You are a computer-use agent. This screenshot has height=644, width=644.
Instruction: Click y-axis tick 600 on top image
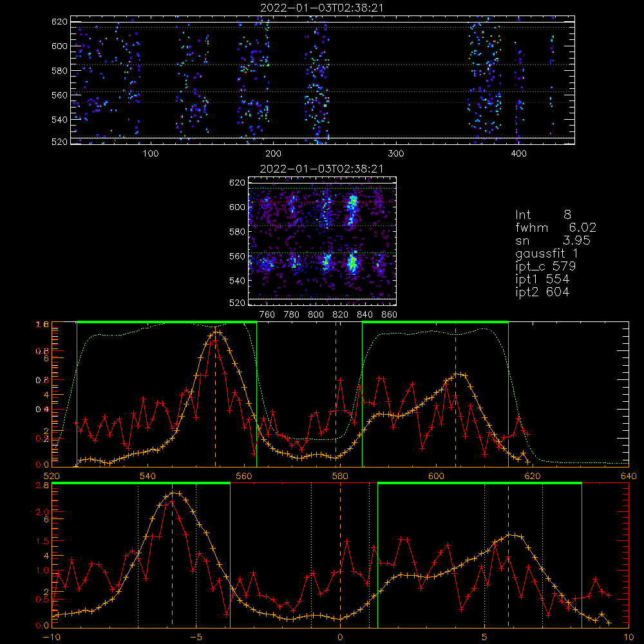coord(59,46)
